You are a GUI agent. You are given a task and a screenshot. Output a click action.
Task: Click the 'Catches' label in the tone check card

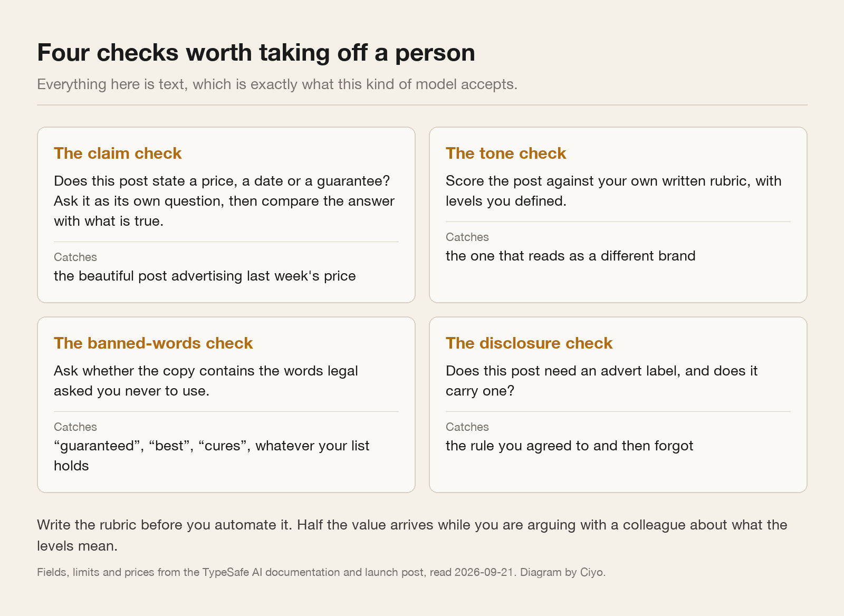pyautogui.click(x=467, y=237)
